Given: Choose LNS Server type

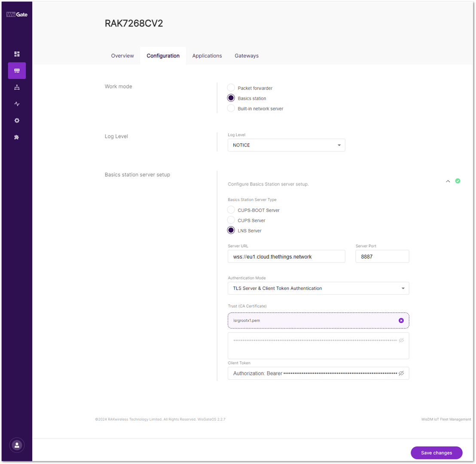Looking at the screenshot, I should point(231,230).
